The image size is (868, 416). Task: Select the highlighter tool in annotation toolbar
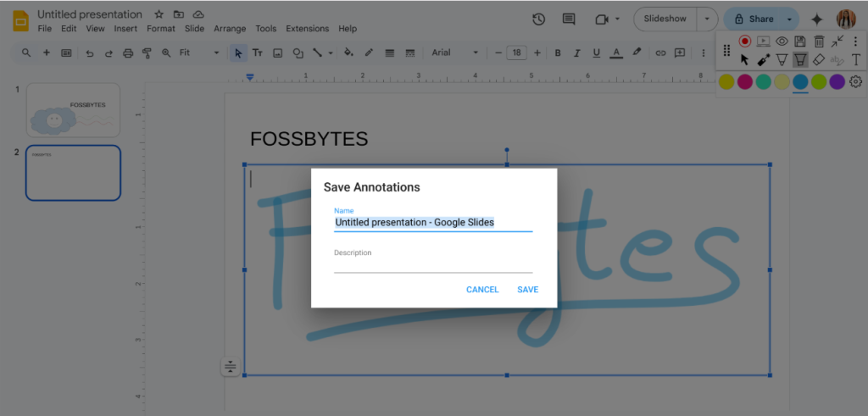800,60
